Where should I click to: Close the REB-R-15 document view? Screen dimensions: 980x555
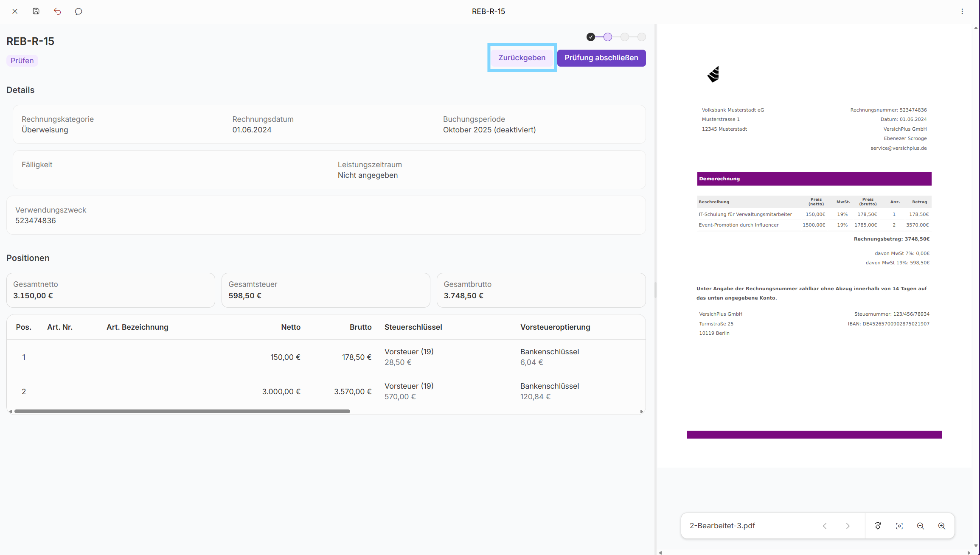point(15,11)
